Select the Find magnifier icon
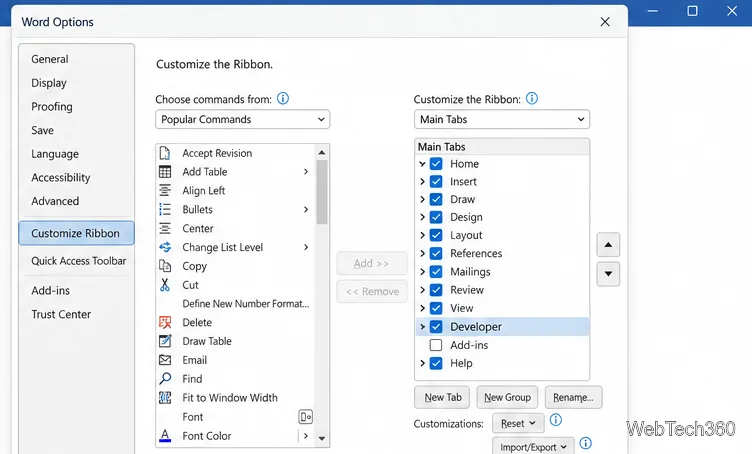752x454 pixels. (164, 379)
